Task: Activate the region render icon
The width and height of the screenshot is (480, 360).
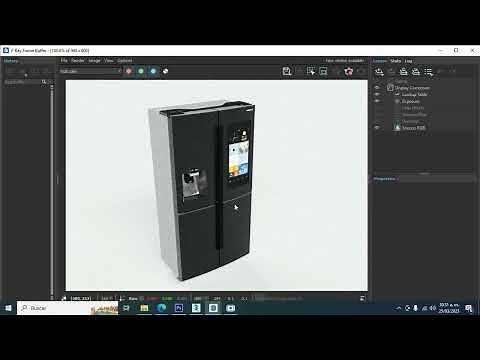Action: [x=323, y=71]
